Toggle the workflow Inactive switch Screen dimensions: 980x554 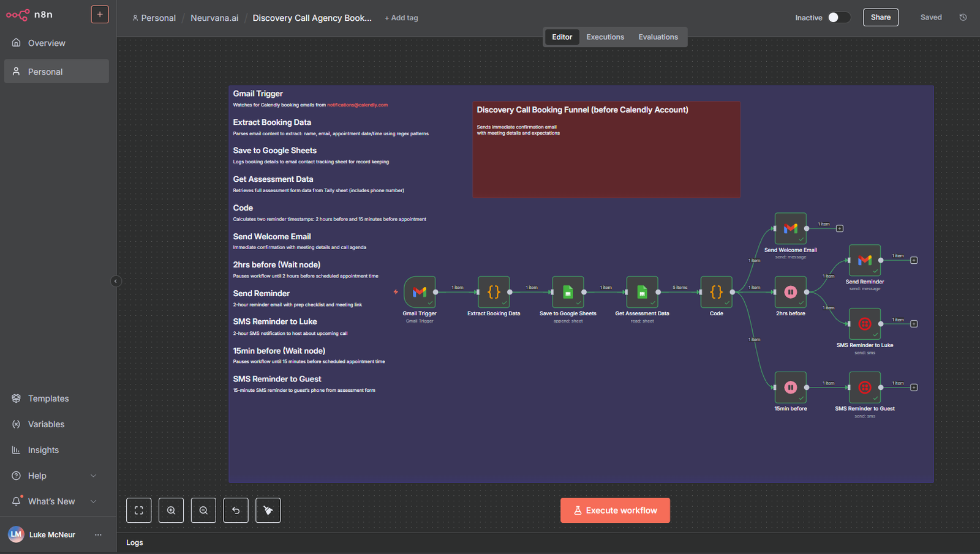click(x=839, y=18)
